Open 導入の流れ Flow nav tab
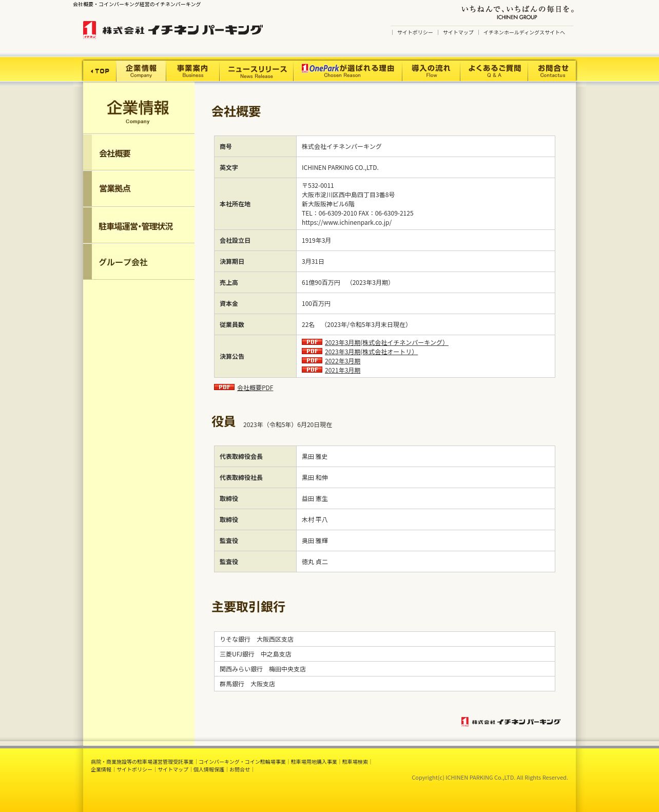The height and width of the screenshot is (812, 659). pyautogui.click(x=431, y=71)
